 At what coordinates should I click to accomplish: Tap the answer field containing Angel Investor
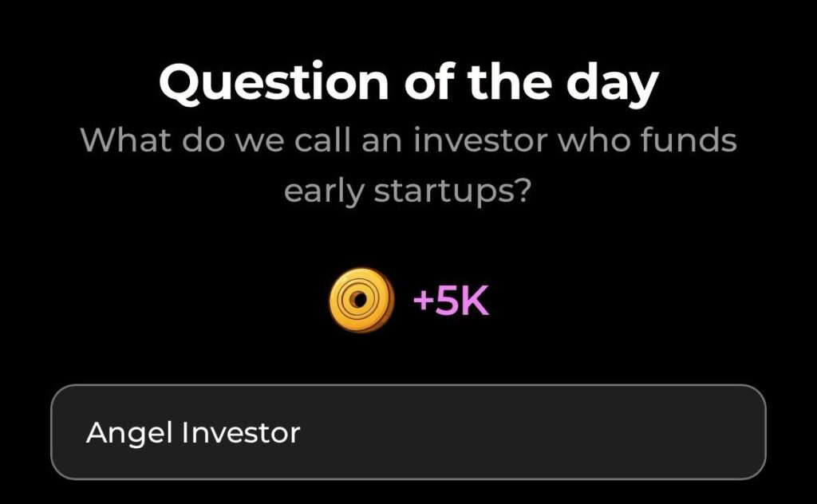pos(408,431)
